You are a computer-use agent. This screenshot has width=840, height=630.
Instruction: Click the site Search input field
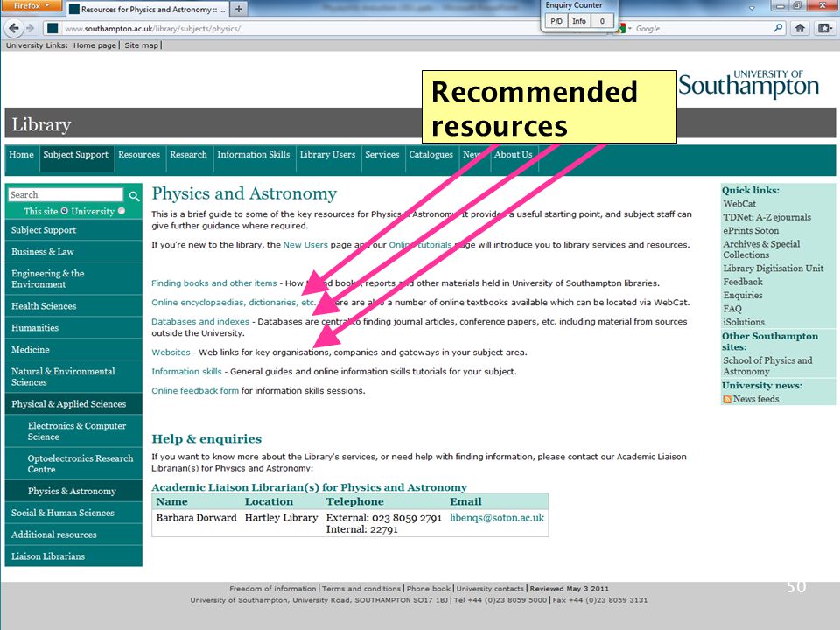[66, 194]
